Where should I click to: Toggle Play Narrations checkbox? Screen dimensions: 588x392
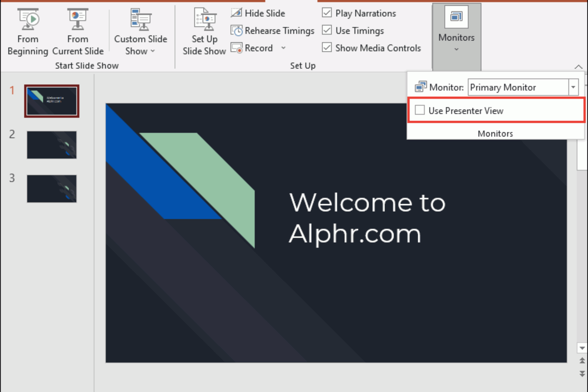click(x=327, y=12)
